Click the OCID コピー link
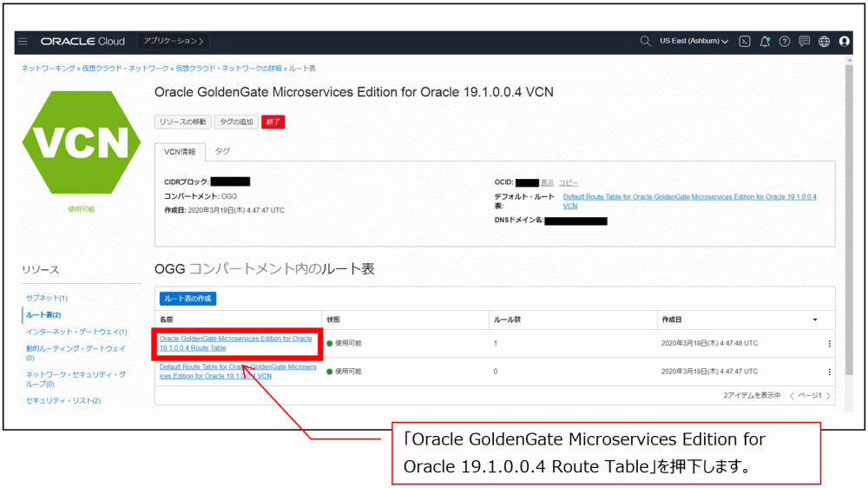Screen dimensions: 868x488 click(x=568, y=183)
